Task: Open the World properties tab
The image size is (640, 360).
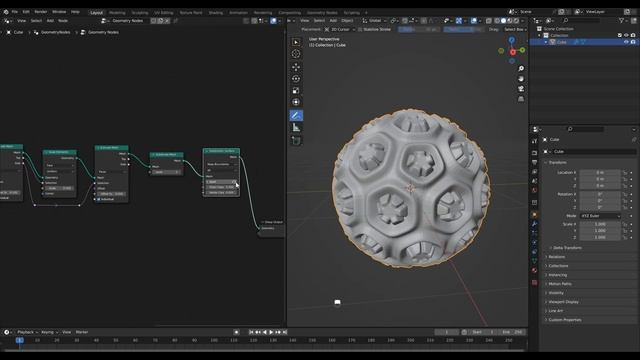Action: [534, 190]
